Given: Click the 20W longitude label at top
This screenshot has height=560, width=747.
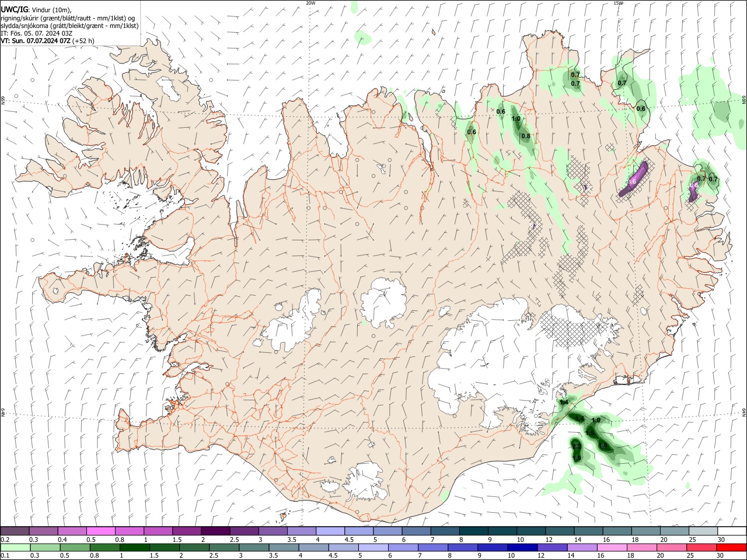Looking at the screenshot, I should point(310,3).
